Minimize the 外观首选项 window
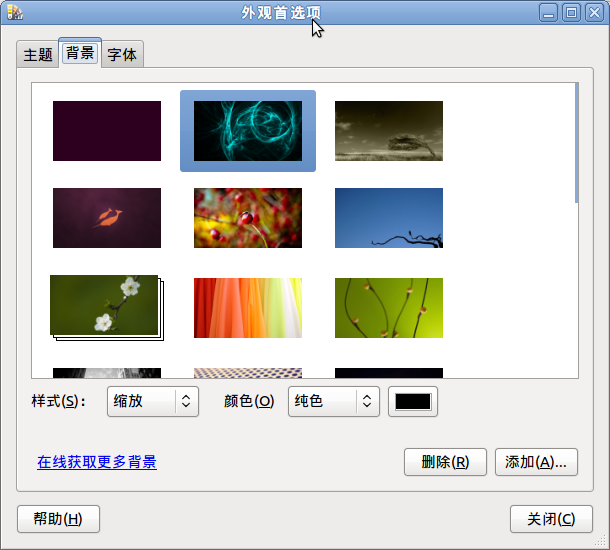Screen dimensions: 610x550 [x=549, y=13]
